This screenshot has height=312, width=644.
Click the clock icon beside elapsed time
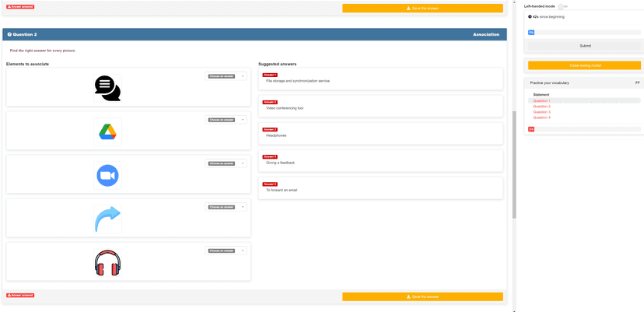pos(530,17)
